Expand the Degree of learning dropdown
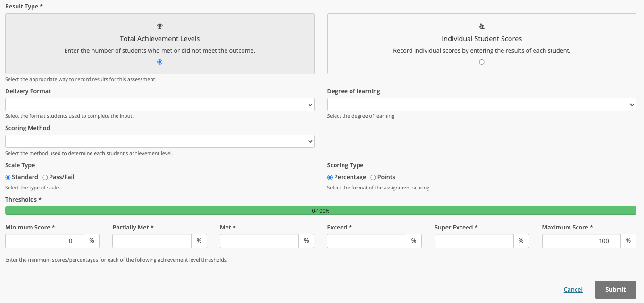Screen dimensions: 644x303 (x=481, y=105)
